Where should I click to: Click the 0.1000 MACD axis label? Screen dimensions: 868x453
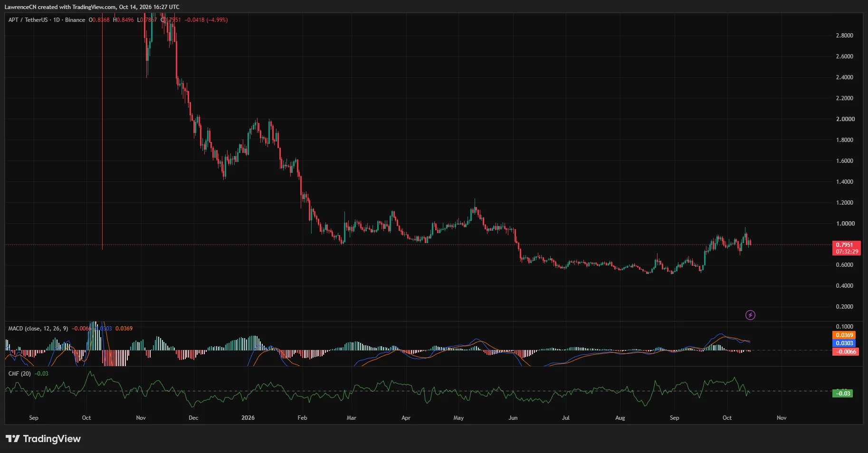click(844, 327)
